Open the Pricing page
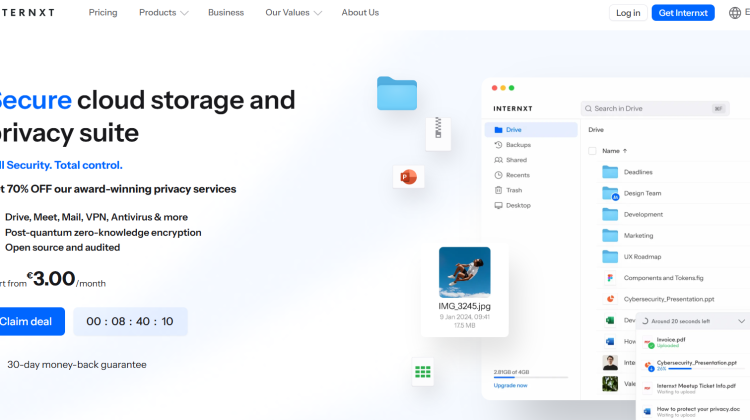 [103, 12]
